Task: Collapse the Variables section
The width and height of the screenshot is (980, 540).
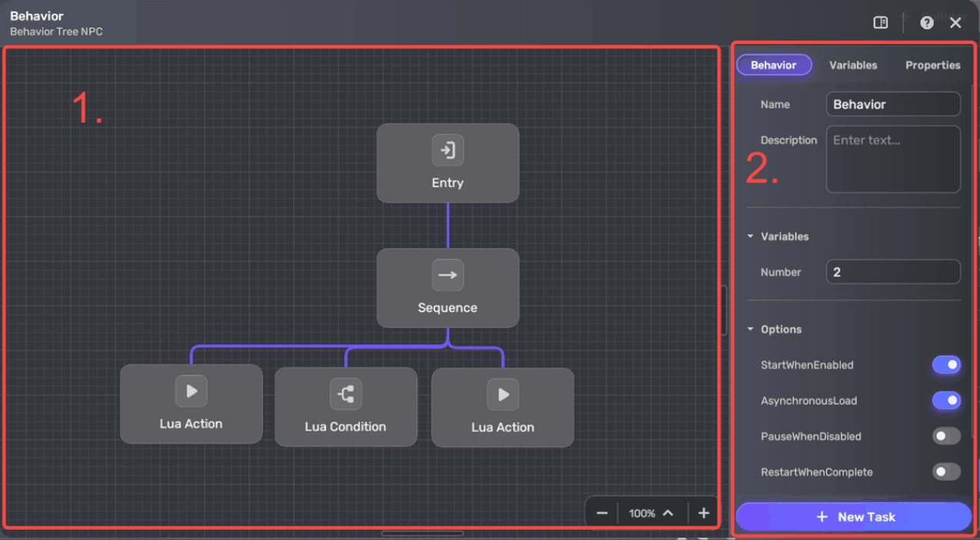Action: tap(751, 236)
